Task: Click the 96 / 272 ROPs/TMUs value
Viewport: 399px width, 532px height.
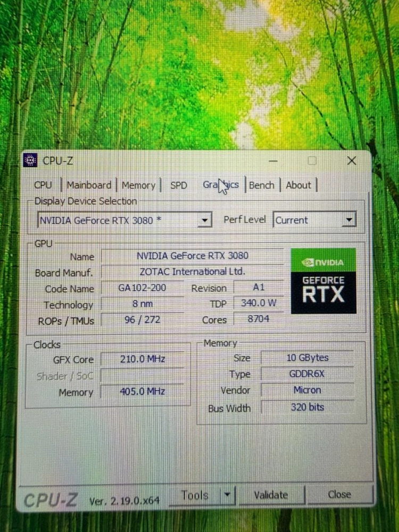Action: (142, 319)
